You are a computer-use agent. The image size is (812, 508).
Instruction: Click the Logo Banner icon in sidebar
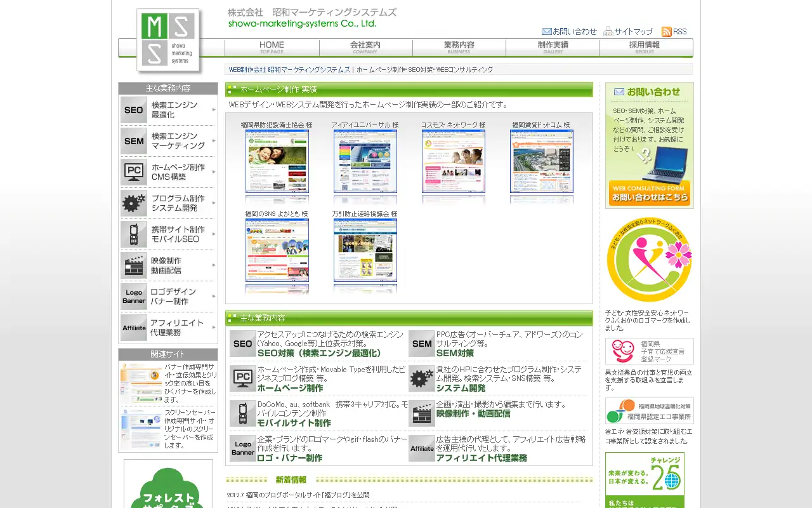click(134, 297)
